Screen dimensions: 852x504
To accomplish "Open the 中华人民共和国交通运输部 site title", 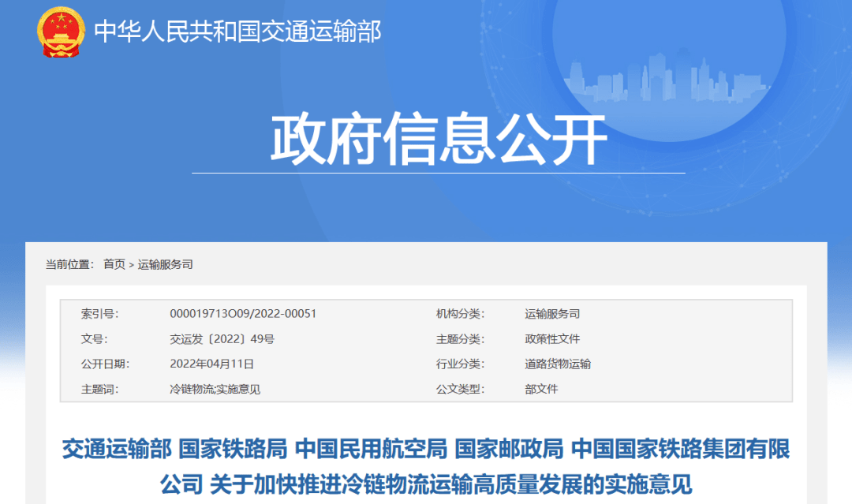I will [x=238, y=31].
